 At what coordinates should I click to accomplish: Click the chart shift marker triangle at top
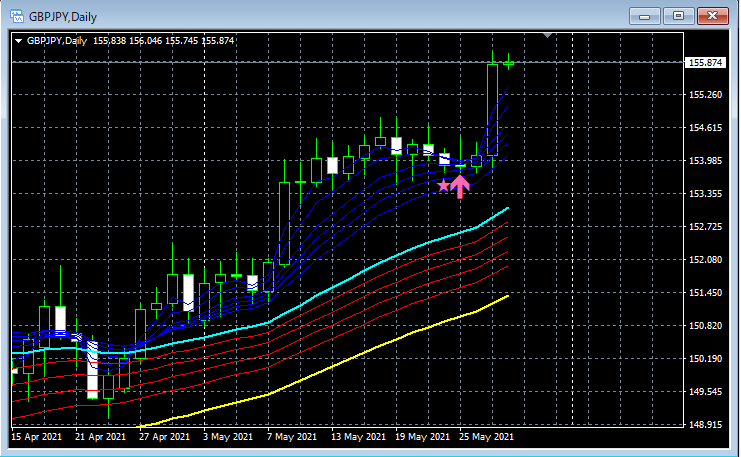point(548,35)
